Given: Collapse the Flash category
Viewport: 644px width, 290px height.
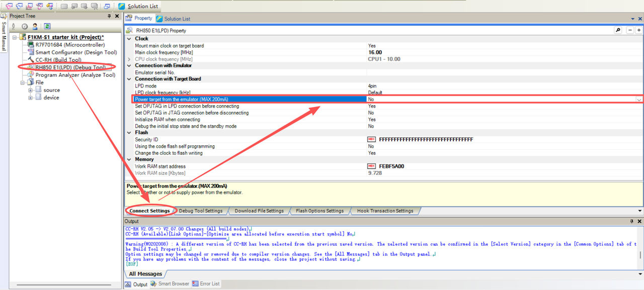Looking at the screenshot, I should click(x=129, y=133).
